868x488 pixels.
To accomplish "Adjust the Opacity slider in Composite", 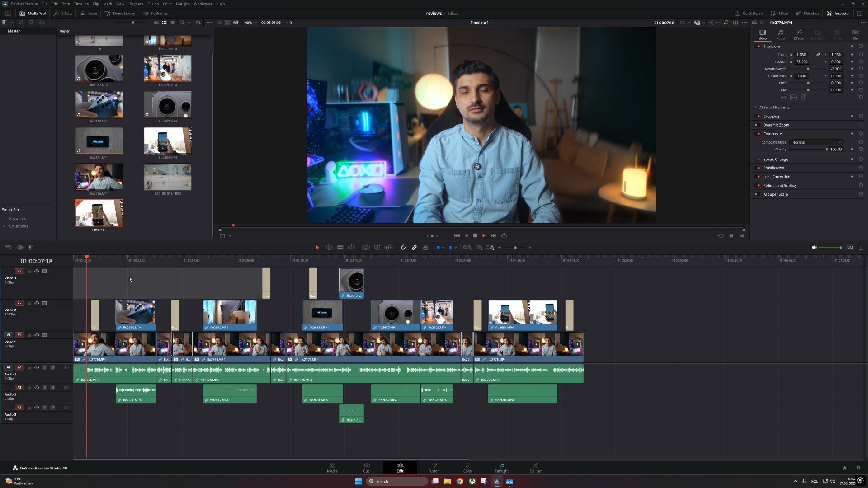I will click(826, 150).
